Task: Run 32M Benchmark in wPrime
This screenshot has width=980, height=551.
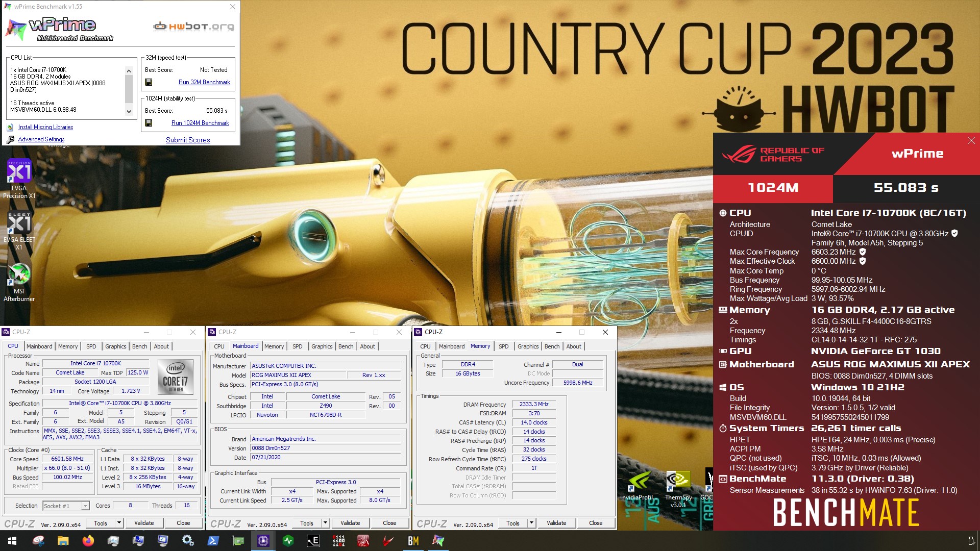Action: tap(204, 82)
